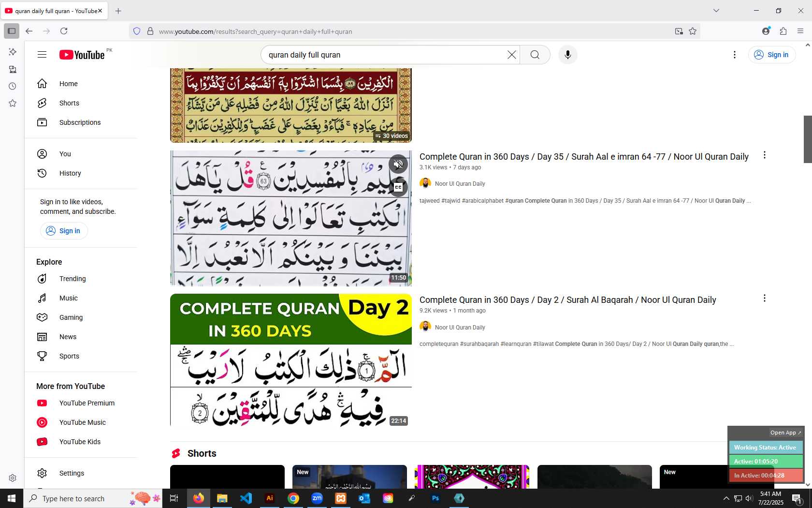The height and width of the screenshot is (508, 812).
Task: Click Open App in status widget
Action: click(x=785, y=433)
